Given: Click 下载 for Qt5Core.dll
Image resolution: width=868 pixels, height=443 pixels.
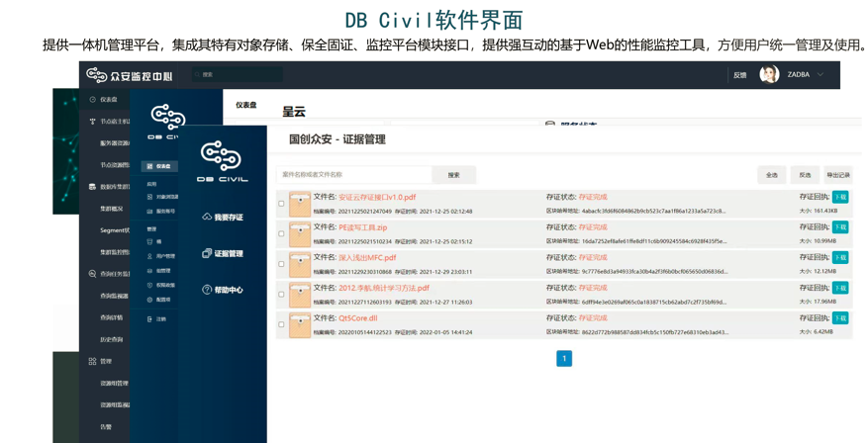Looking at the screenshot, I should 840,318.
